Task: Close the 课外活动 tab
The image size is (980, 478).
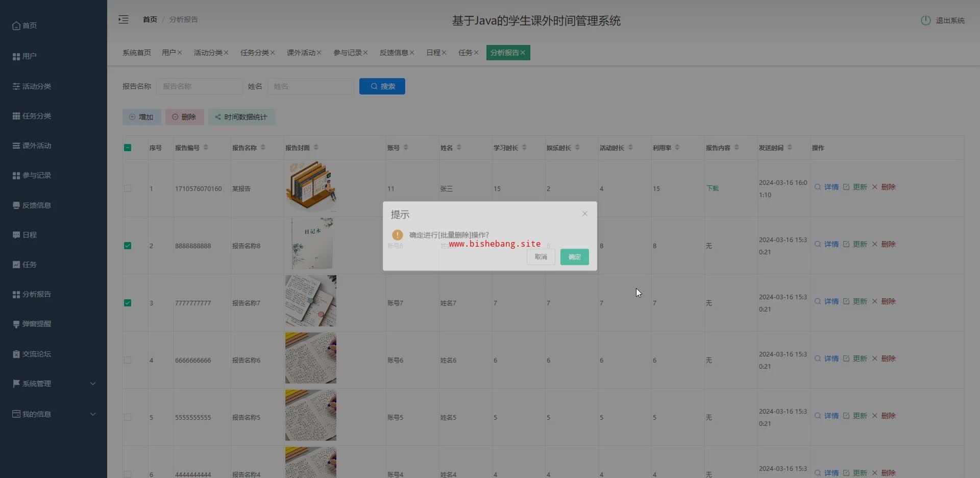Action: click(x=319, y=53)
